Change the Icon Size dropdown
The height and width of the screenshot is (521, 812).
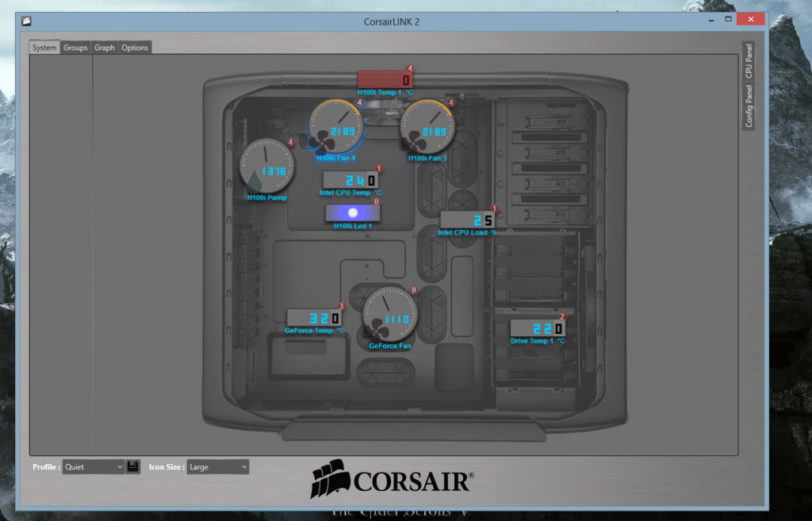click(216, 466)
